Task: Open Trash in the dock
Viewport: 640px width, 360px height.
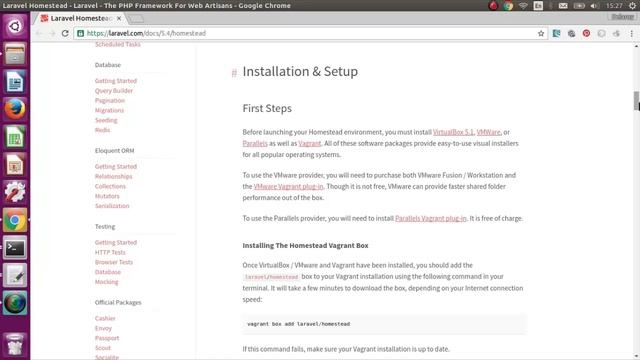Action: 15,344
